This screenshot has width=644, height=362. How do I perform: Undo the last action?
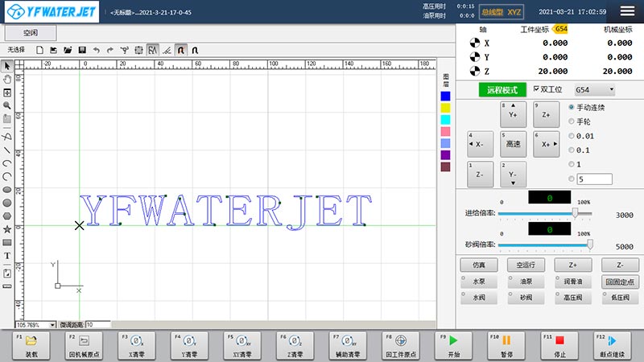pyautogui.click(x=96, y=50)
